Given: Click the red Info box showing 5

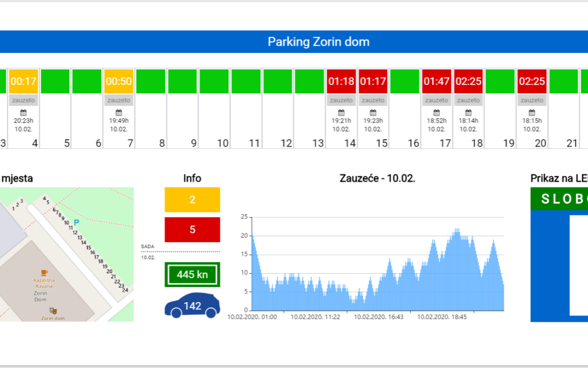Looking at the screenshot, I should [x=192, y=230].
